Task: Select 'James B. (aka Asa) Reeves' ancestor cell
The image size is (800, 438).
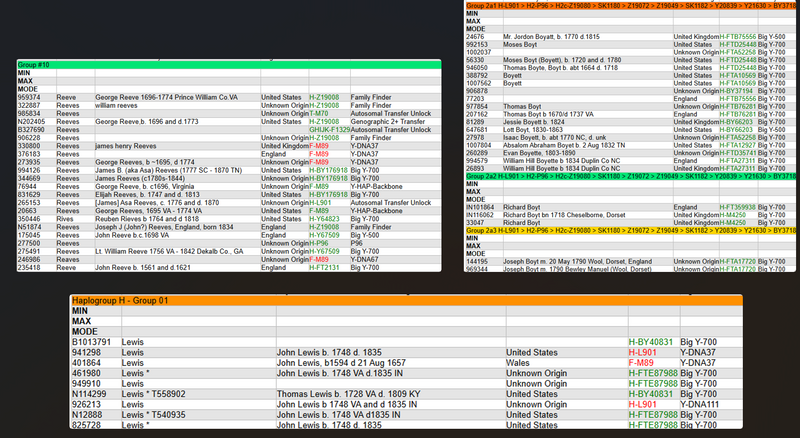Action: pyautogui.click(x=168, y=171)
